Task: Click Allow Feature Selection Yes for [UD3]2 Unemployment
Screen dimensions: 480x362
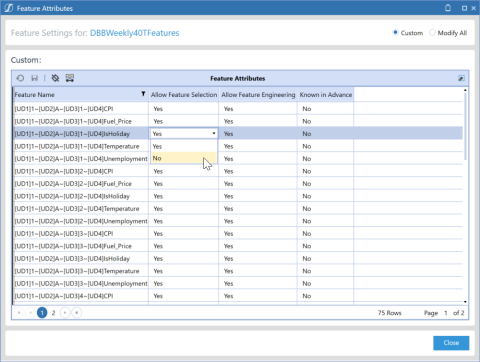Action: point(158,221)
